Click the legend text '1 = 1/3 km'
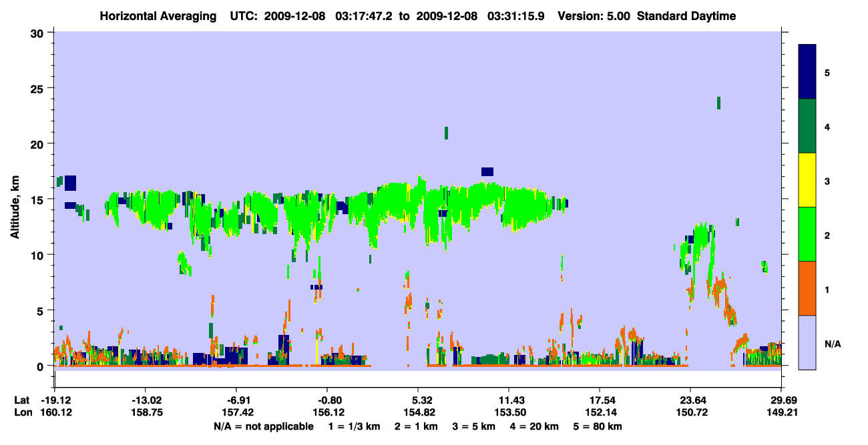 (355, 426)
